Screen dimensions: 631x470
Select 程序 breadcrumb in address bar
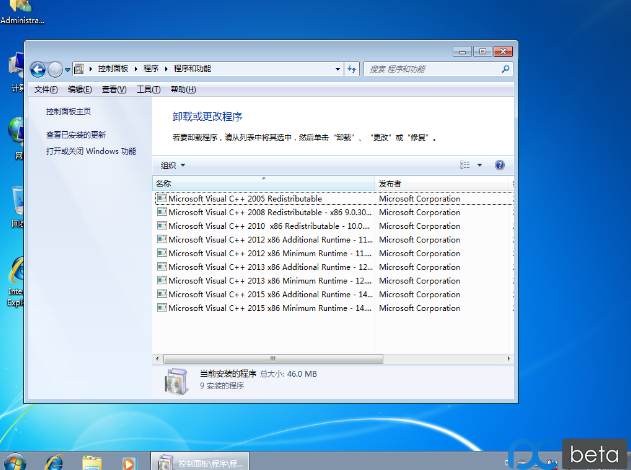pos(151,69)
